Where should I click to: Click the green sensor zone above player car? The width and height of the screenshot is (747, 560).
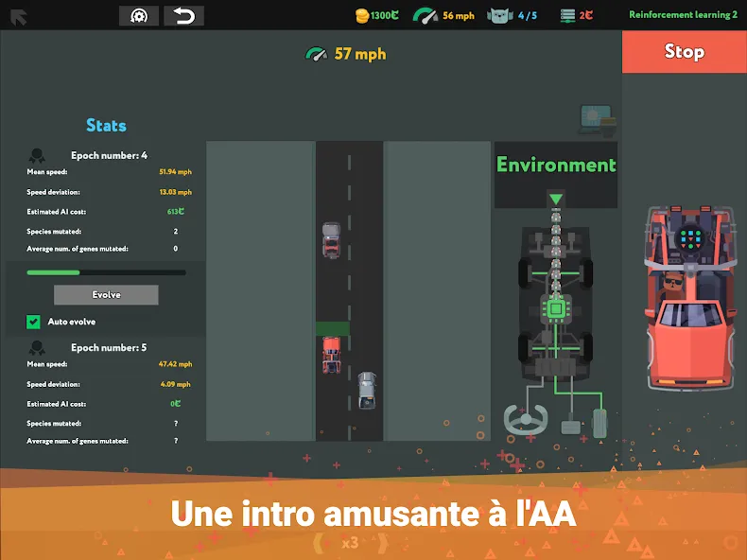click(333, 328)
